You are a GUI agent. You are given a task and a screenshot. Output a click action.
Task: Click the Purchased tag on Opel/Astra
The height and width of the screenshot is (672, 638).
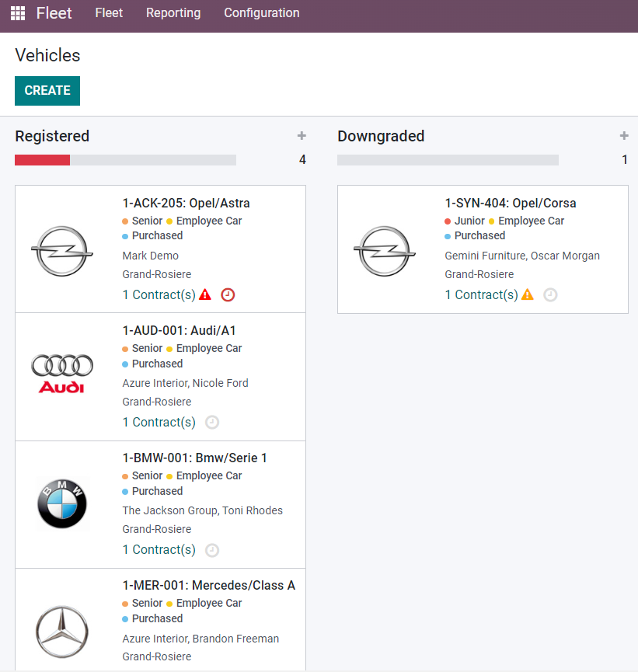(x=152, y=235)
